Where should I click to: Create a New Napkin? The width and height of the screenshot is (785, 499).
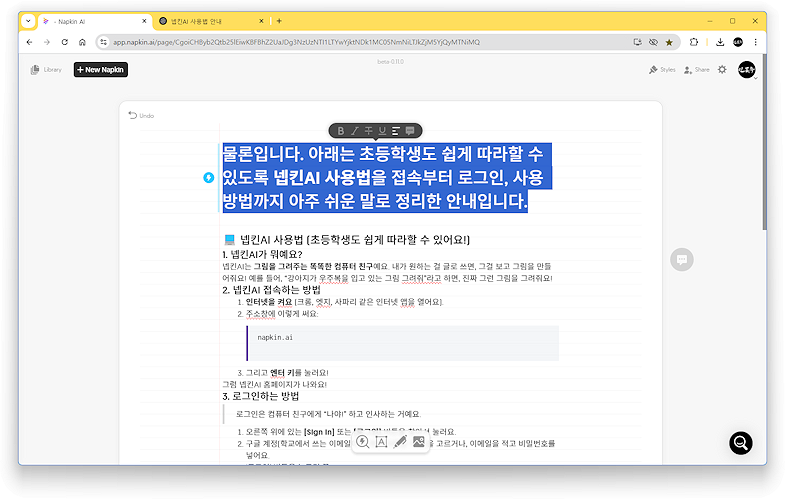[101, 70]
